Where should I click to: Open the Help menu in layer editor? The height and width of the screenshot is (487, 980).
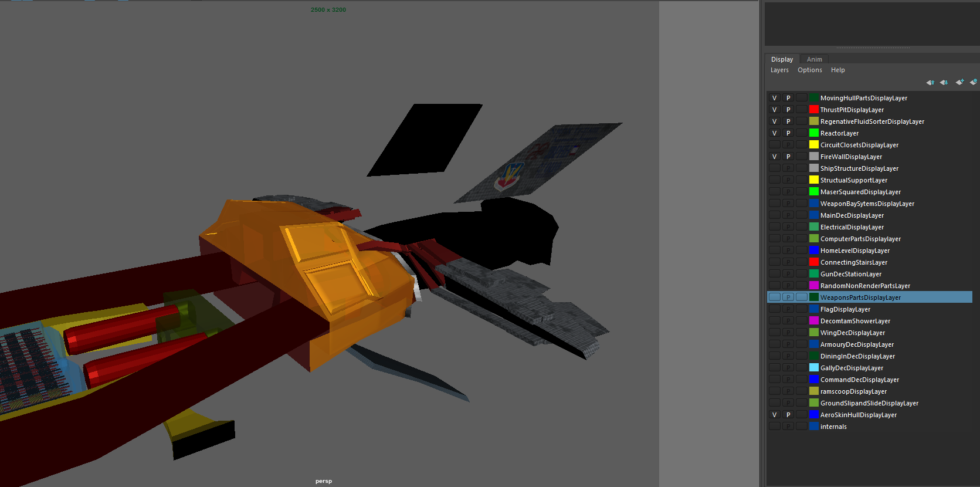[837, 70]
